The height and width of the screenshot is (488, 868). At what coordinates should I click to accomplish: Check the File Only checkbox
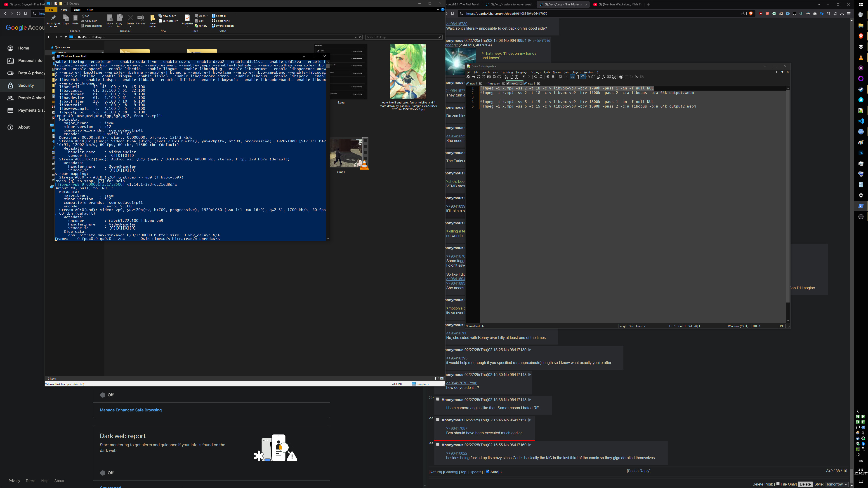pyautogui.click(x=778, y=484)
